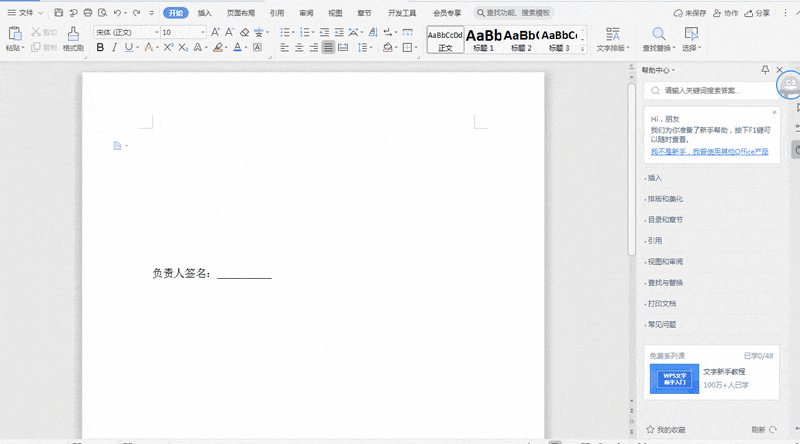This screenshot has height=444, width=800.
Task: Toggle Italic formatting
Action: click(115, 47)
